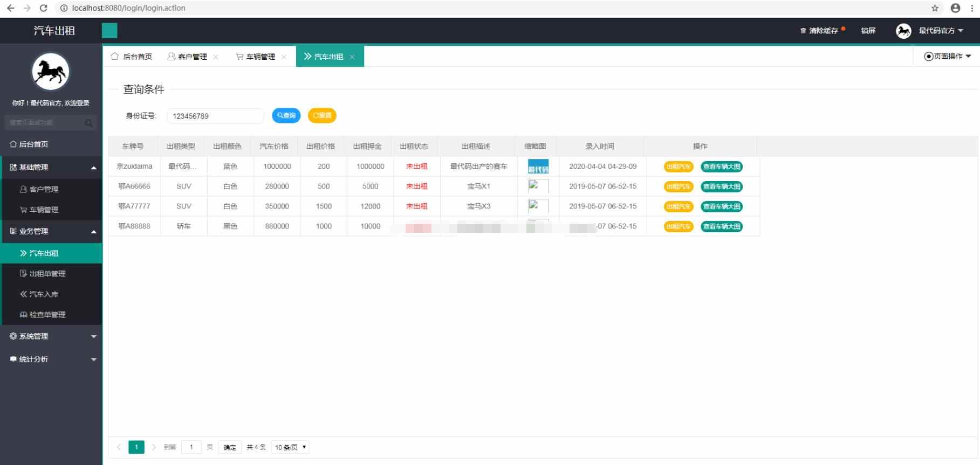Click the blue 查询 search button
Screen dimensions: 980x465
point(286,115)
